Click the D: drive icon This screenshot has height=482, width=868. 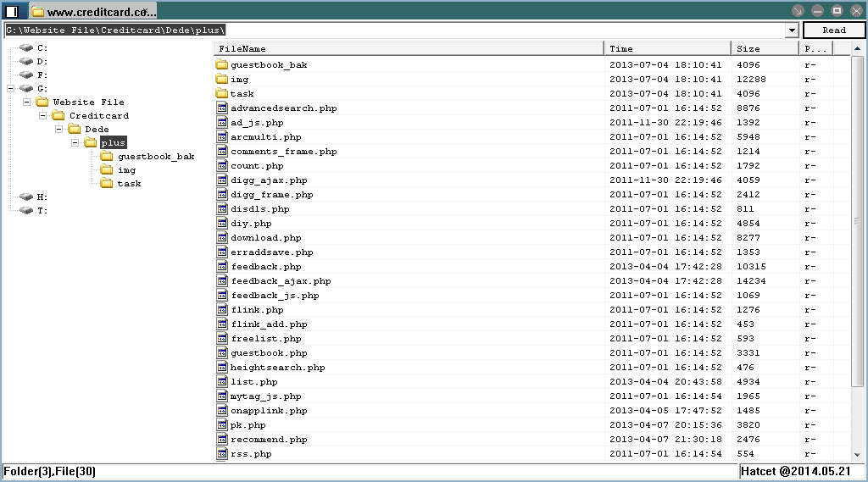pyautogui.click(x=26, y=62)
